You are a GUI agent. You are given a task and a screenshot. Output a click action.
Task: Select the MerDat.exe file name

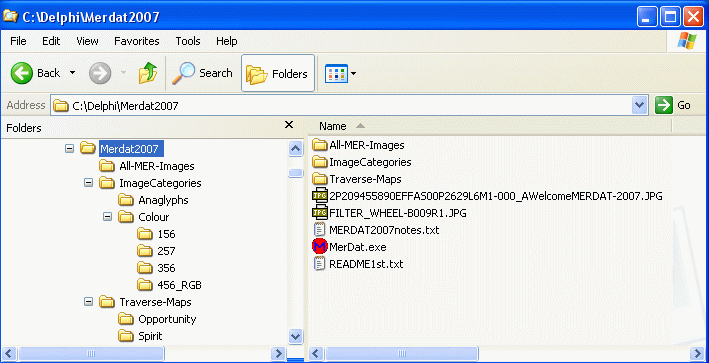(x=358, y=247)
